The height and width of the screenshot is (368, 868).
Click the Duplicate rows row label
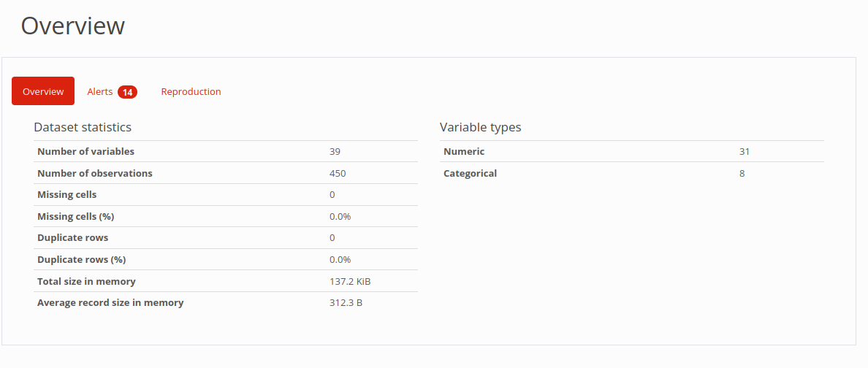(x=72, y=237)
